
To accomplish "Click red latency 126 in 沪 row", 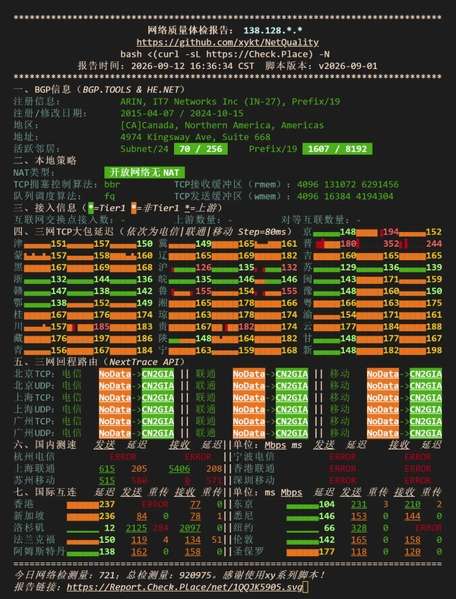I will click(203, 267).
